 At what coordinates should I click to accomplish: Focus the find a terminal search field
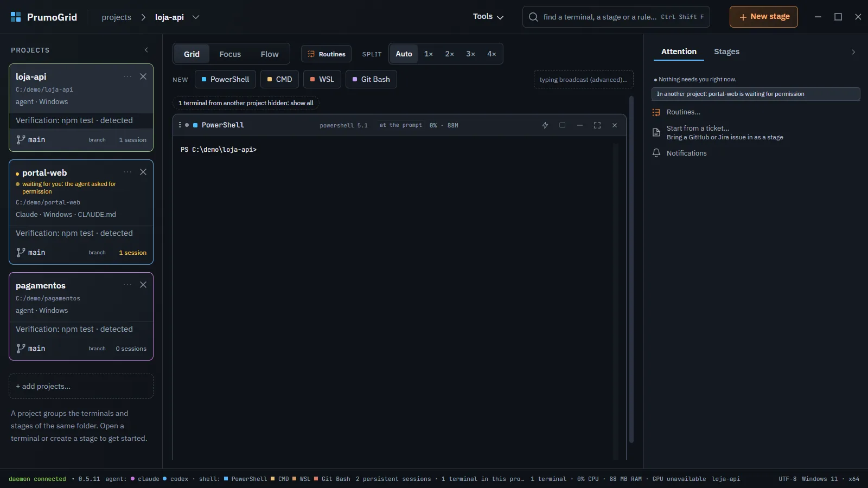click(616, 17)
